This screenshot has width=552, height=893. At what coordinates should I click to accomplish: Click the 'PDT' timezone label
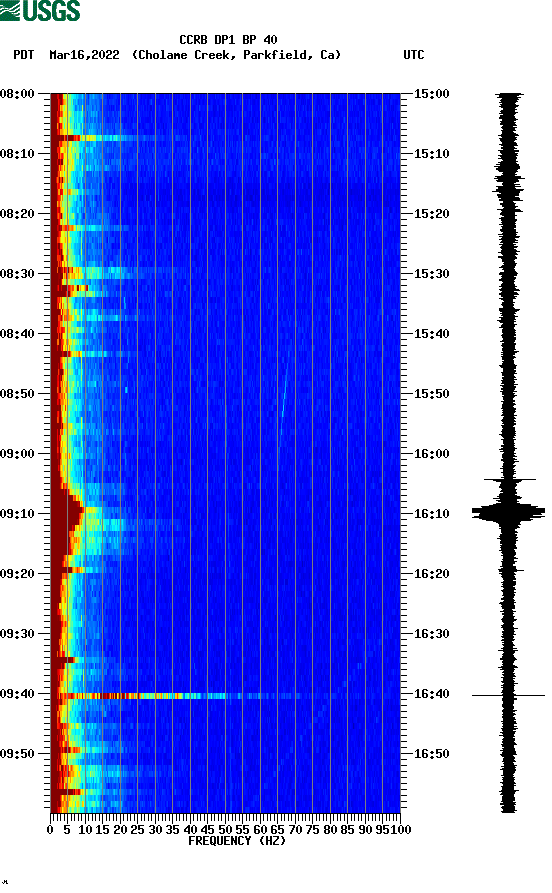coord(23,55)
